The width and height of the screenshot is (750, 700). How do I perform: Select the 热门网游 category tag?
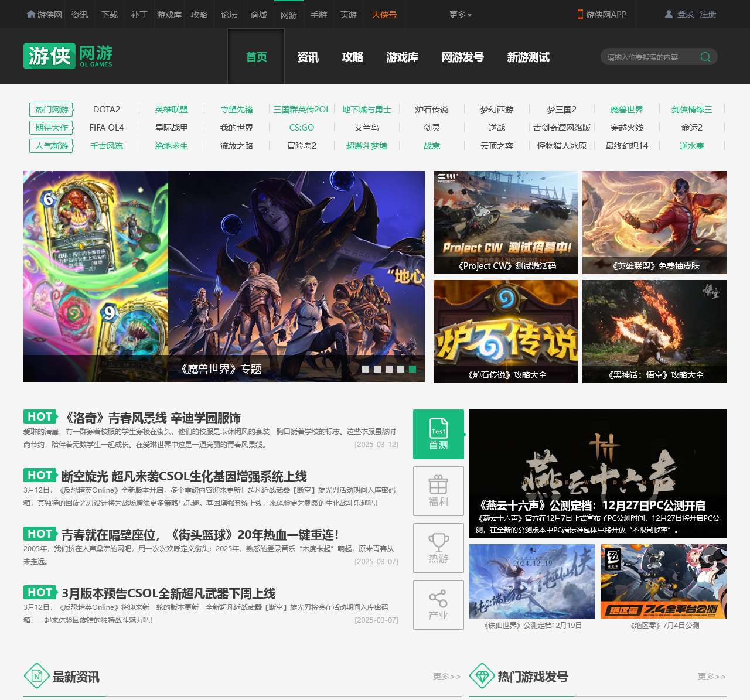(x=52, y=110)
